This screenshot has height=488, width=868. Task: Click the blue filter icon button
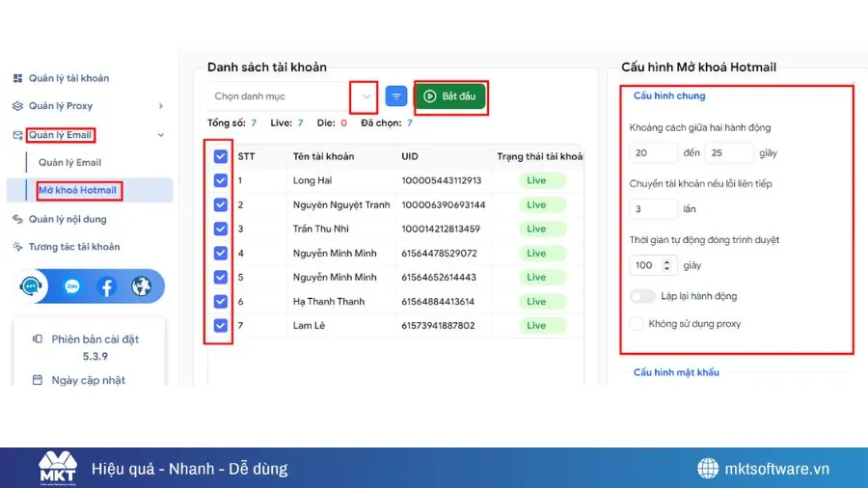pos(396,96)
